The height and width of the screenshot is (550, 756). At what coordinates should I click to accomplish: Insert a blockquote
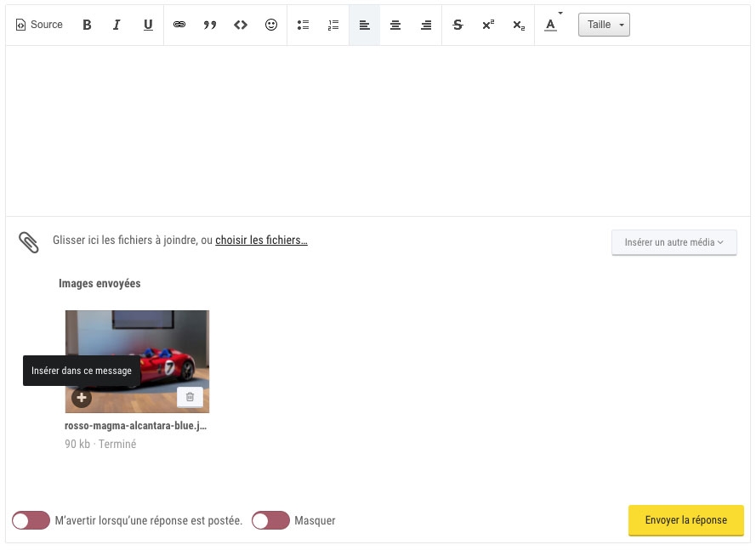click(x=210, y=25)
